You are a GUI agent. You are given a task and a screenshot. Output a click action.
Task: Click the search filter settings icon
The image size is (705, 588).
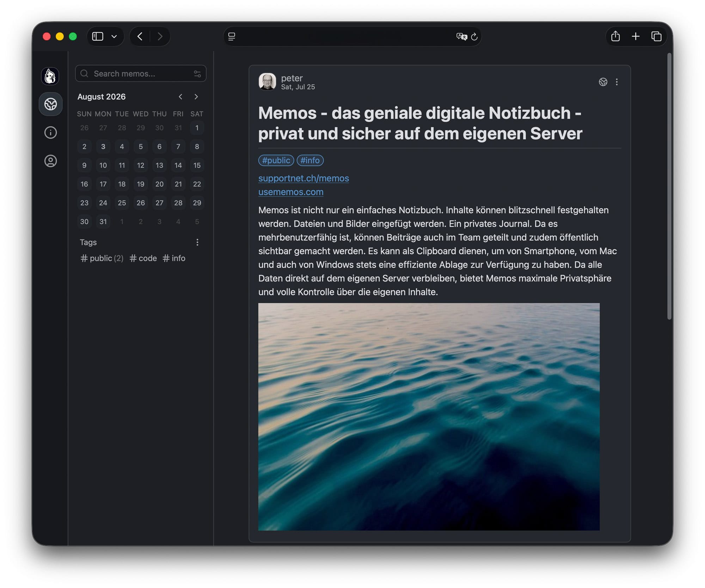click(x=197, y=74)
